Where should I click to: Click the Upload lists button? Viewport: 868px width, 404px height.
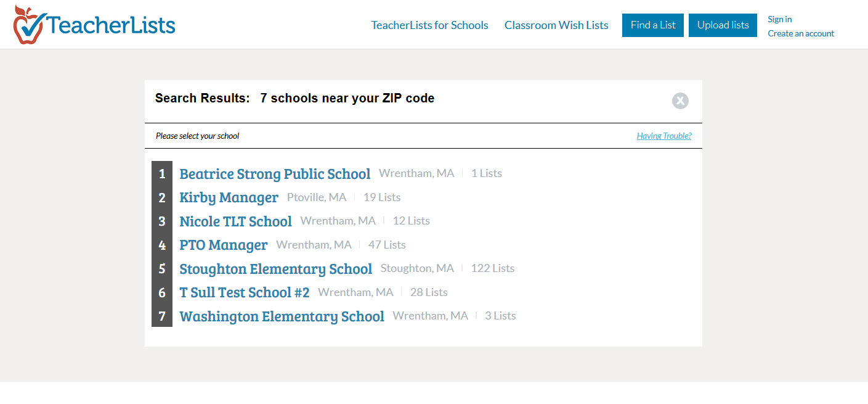pyautogui.click(x=723, y=25)
